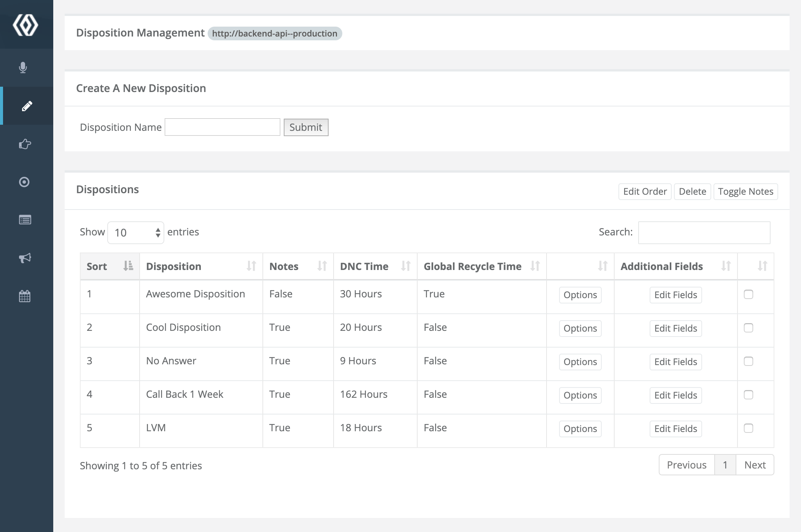Screen dimensions: 801x532
Task: Click the Delete button
Action: [x=692, y=191]
